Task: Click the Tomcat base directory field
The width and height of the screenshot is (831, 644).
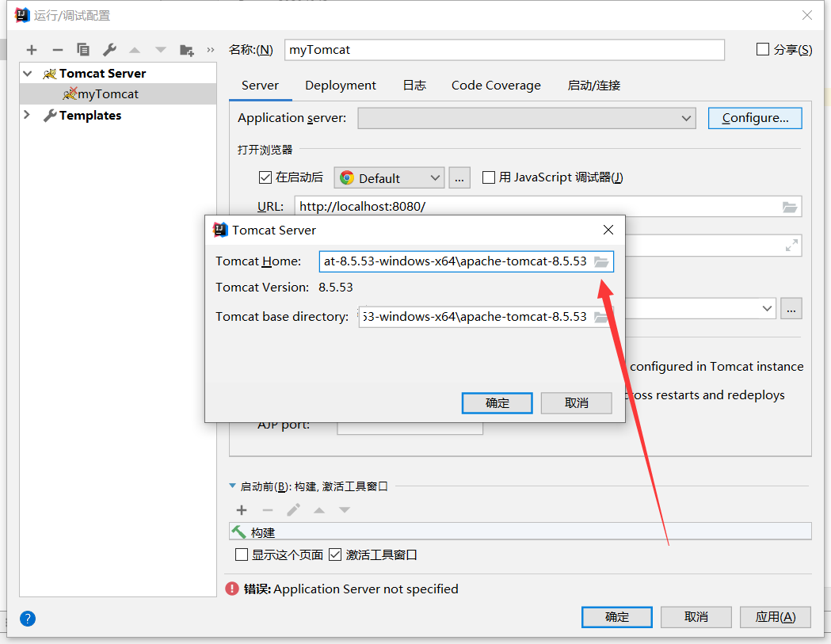Action: coord(486,317)
